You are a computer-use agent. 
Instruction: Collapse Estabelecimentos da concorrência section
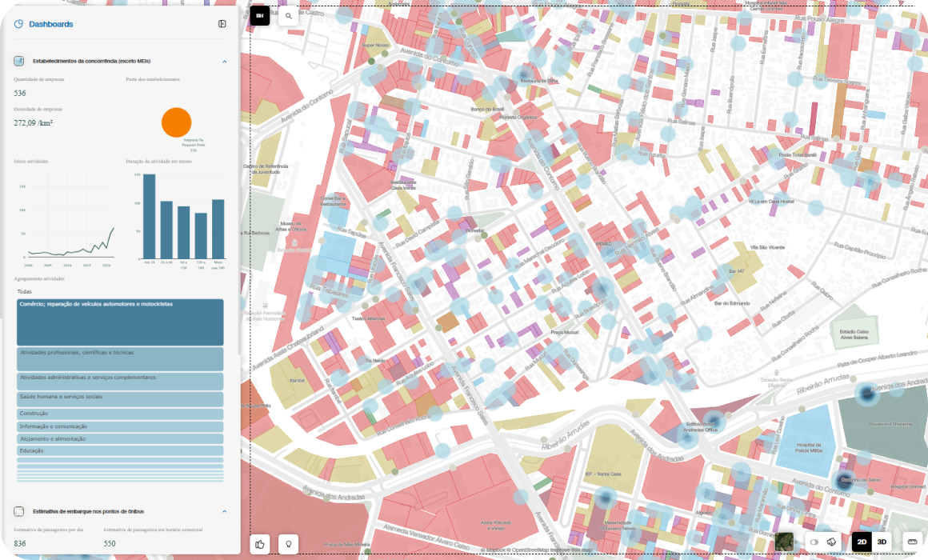(x=224, y=62)
